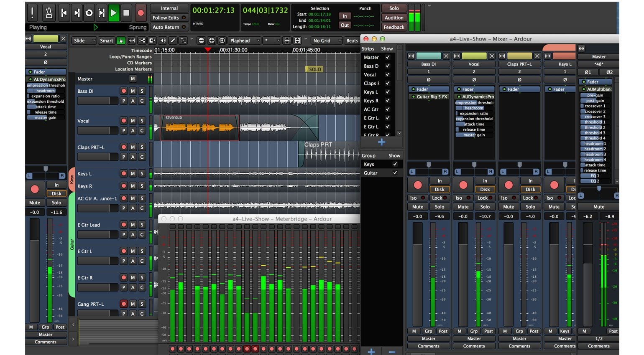This screenshot has width=644, height=355.
Task: Record-arm the Claps PRT-L track
Action: (x=124, y=147)
